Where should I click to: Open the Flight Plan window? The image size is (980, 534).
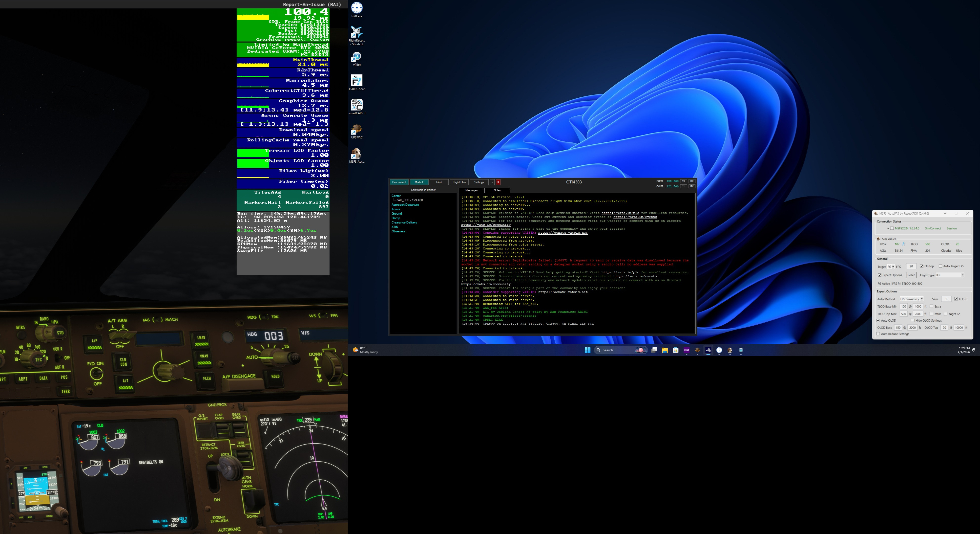pos(459,182)
